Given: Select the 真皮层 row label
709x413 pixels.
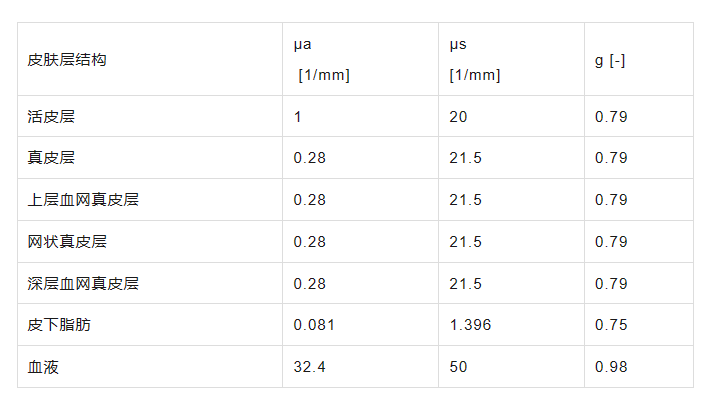Looking at the screenshot, I should (x=51, y=158).
